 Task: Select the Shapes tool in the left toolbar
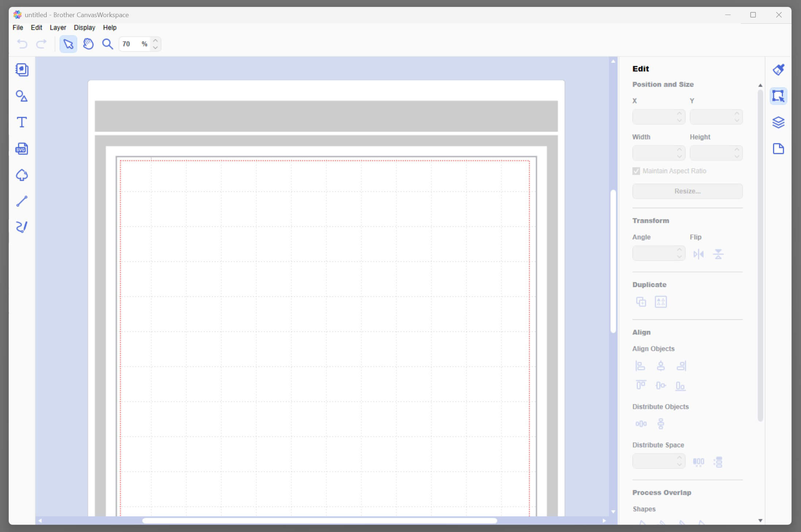(22, 96)
